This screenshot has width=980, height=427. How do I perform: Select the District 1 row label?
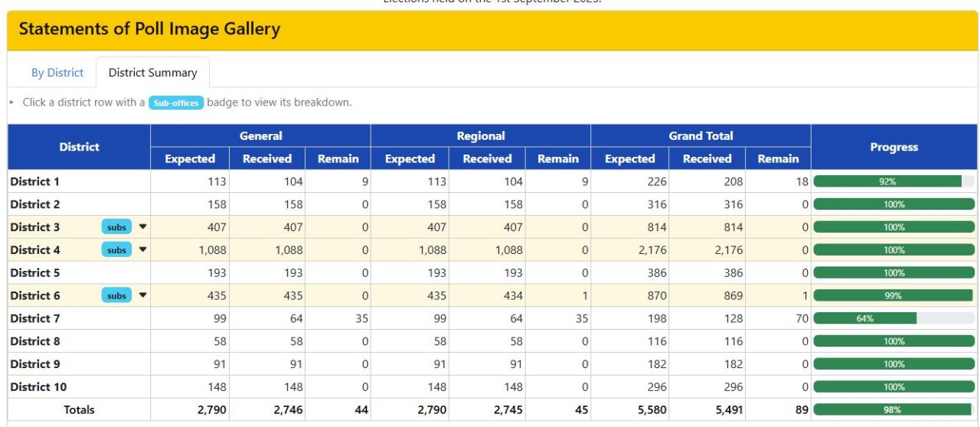(x=34, y=181)
